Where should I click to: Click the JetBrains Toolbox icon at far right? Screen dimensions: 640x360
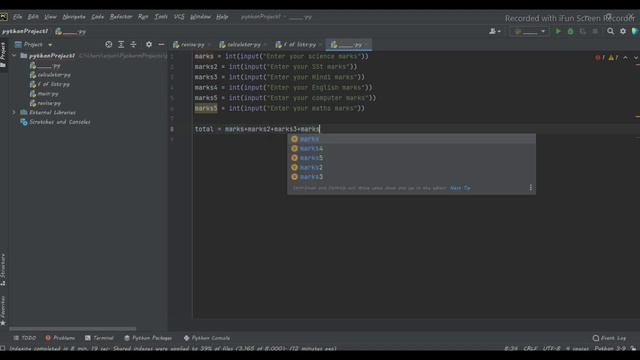pyautogui.click(x=635, y=31)
